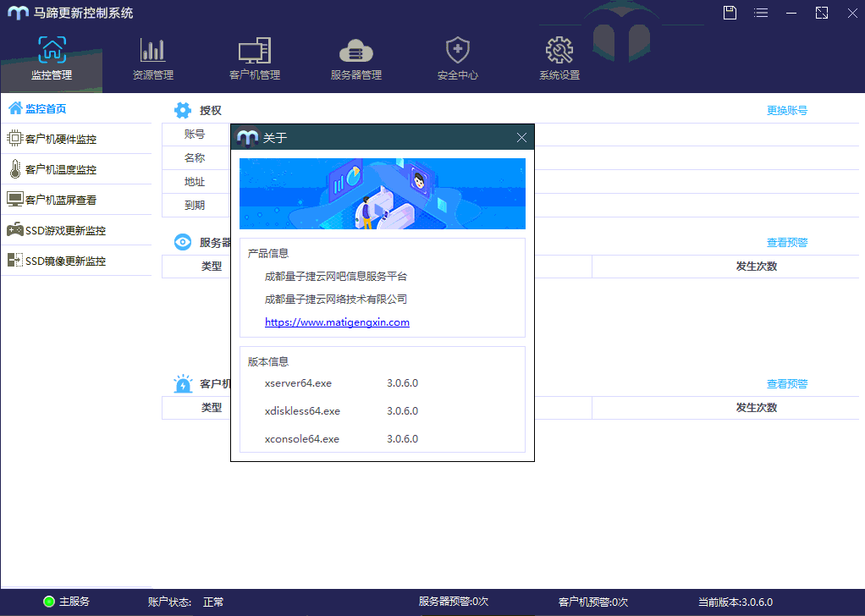This screenshot has height=616, width=865.
Task: Open 服务器管理 cloud server icon
Action: tap(355, 52)
